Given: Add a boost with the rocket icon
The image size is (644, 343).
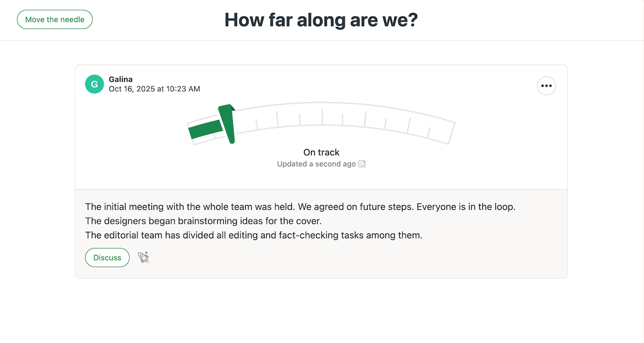Looking at the screenshot, I should tap(143, 258).
